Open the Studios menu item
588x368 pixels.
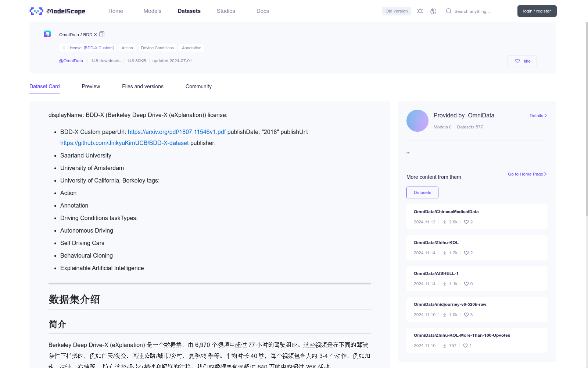point(226,11)
